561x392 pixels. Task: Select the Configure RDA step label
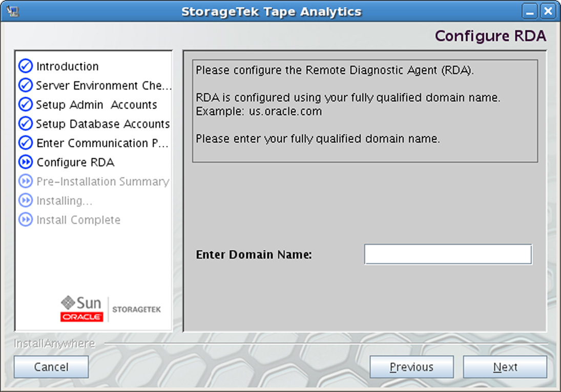coord(75,163)
